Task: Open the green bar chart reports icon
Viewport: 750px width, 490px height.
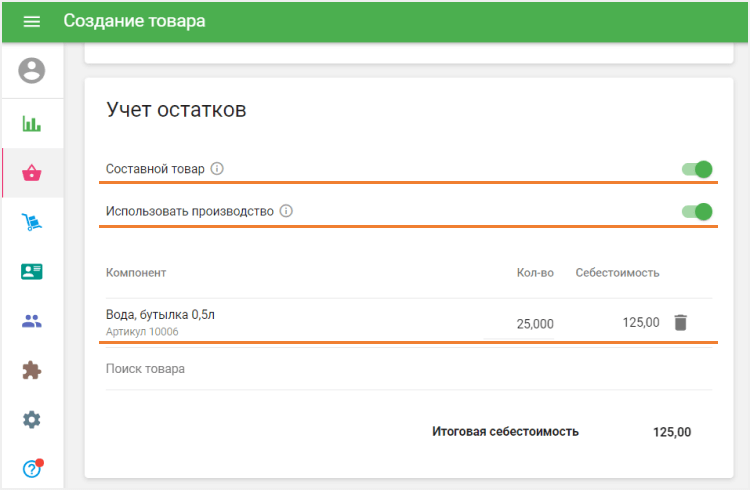Action: pos(32,123)
